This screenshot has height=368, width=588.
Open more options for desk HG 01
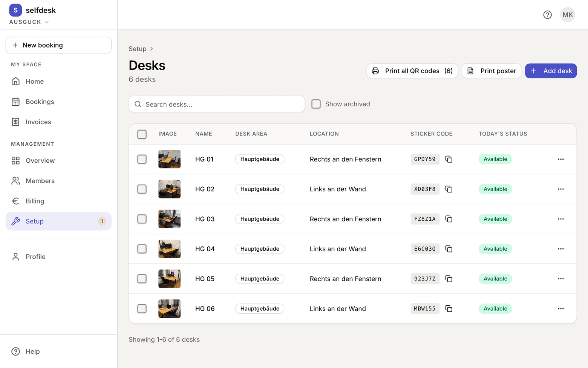[x=561, y=159]
